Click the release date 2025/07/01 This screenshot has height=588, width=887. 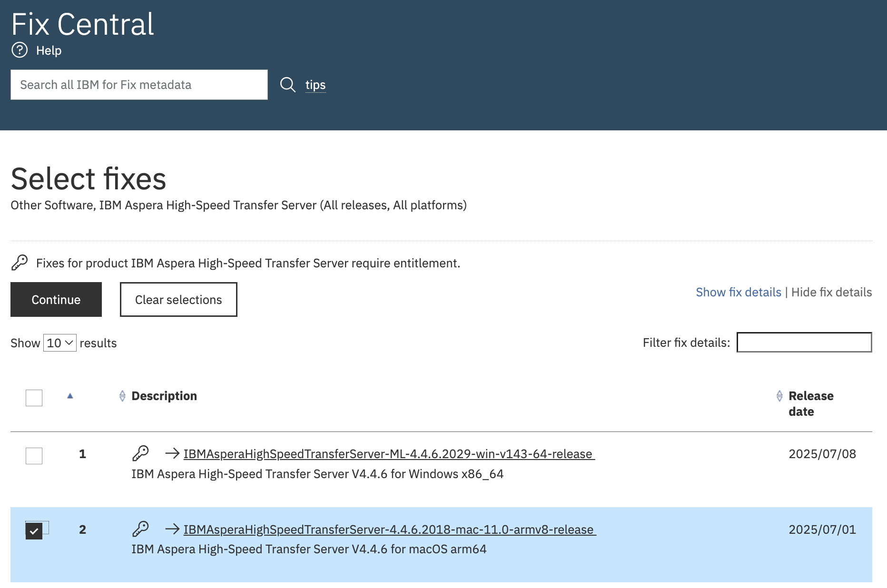coord(822,529)
